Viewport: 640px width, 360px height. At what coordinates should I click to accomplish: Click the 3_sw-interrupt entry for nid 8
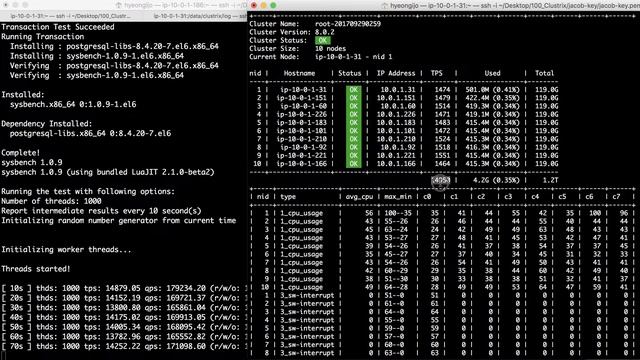[307, 353]
